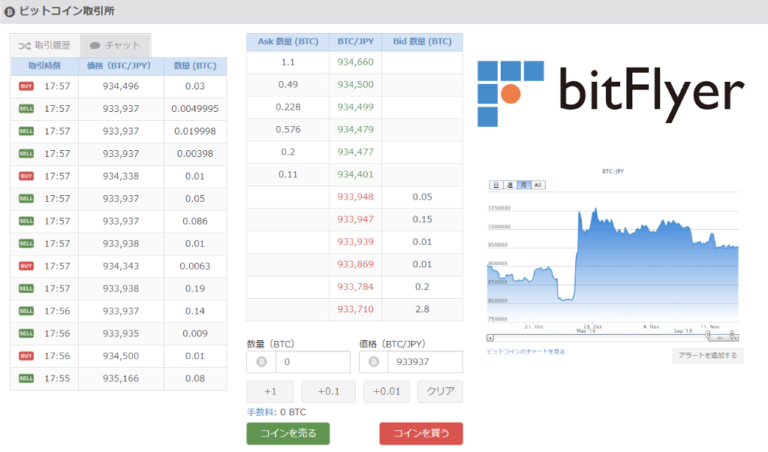Screen dimensions: 768x452
Task: Click the SELL badge in the 933,935 row
Action: pyautogui.click(x=26, y=334)
